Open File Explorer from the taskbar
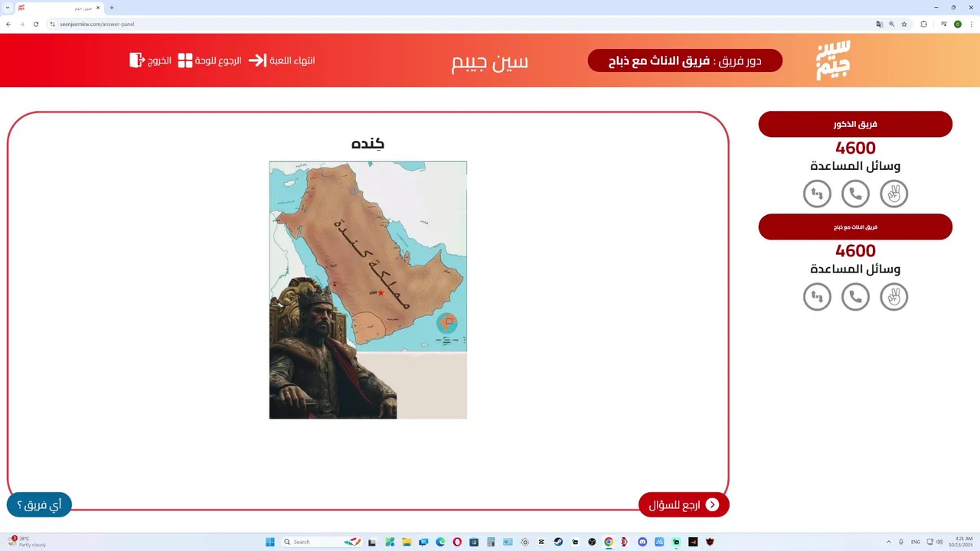 407,542
